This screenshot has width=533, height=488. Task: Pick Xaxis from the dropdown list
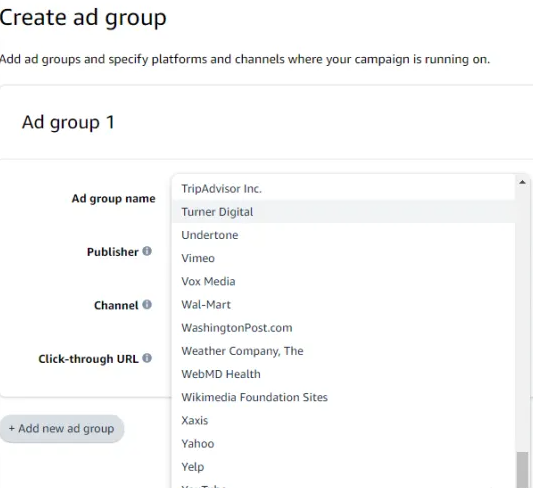pos(344,420)
